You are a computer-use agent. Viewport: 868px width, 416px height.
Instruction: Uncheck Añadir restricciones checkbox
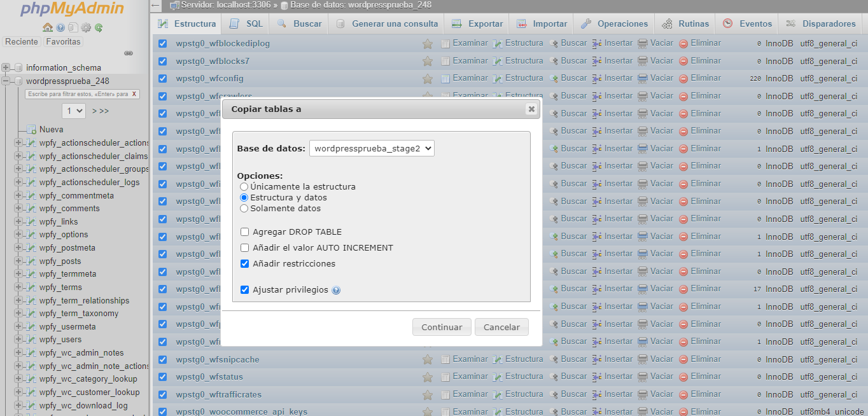(245, 263)
